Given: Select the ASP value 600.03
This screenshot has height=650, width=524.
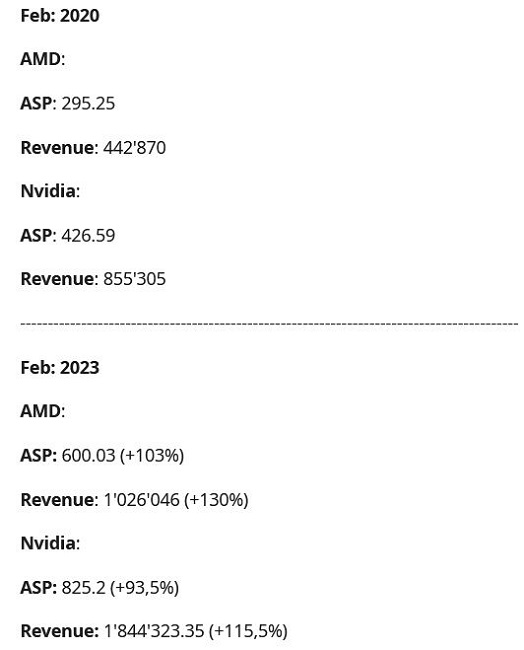Looking at the screenshot, I should (88, 456).
